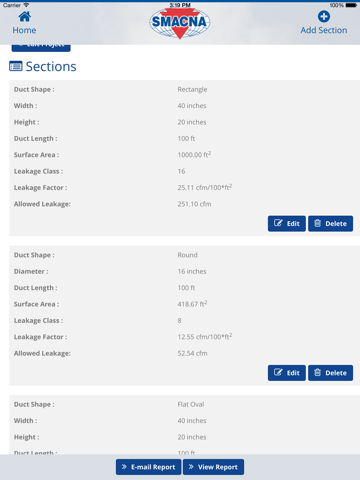Viewport: 360px width, 480px height.
Task: Edit the Round duct section
Action: [287, 373]
